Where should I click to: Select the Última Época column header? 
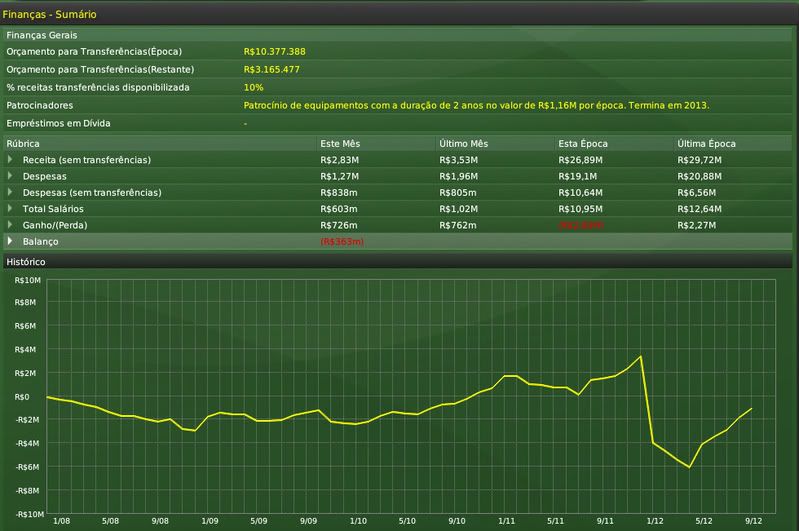[x=705, y=144]
